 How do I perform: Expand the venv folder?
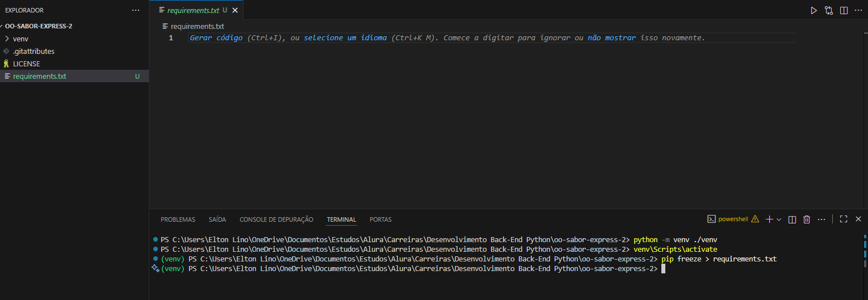7,39
